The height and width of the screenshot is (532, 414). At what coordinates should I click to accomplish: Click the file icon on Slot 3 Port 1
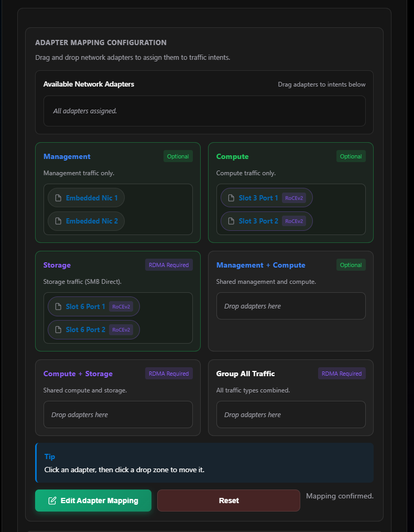pos(232,198)
